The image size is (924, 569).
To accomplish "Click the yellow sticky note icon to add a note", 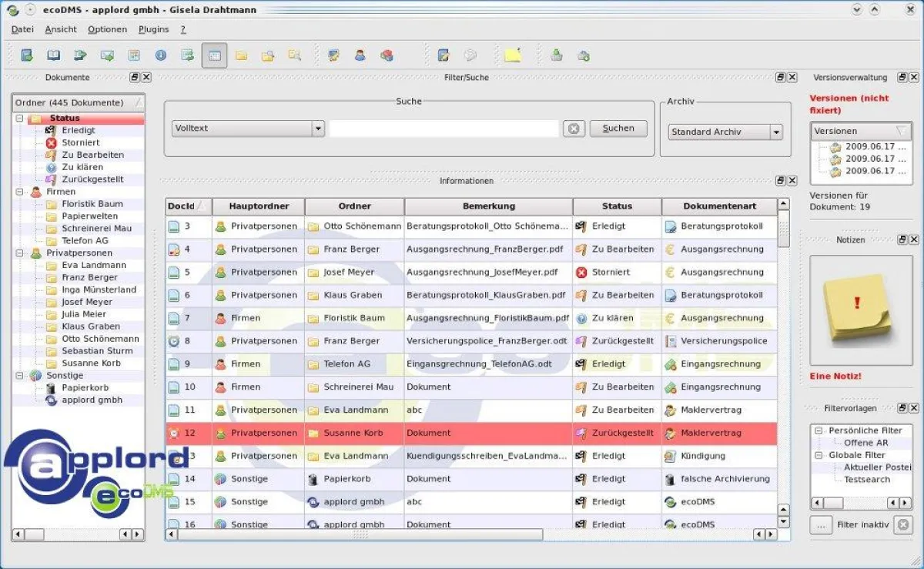I will [x=514, y=55].
